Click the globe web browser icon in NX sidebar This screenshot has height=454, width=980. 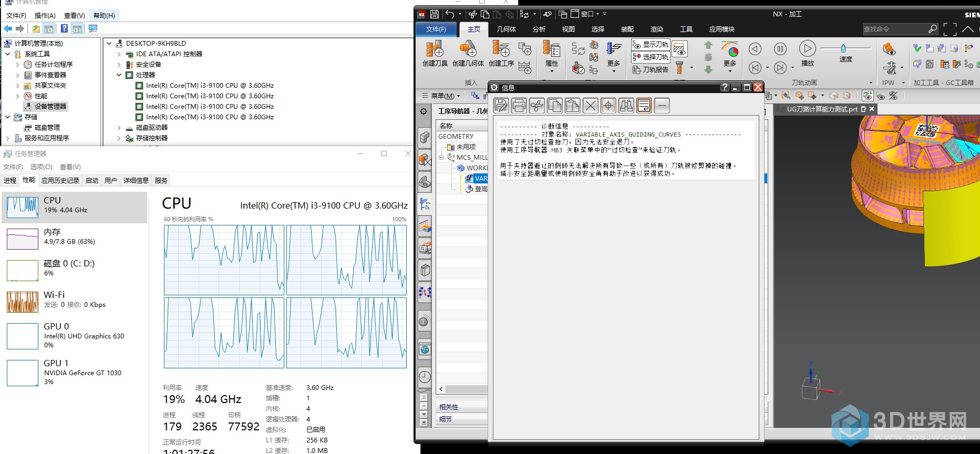coord(425,349)
